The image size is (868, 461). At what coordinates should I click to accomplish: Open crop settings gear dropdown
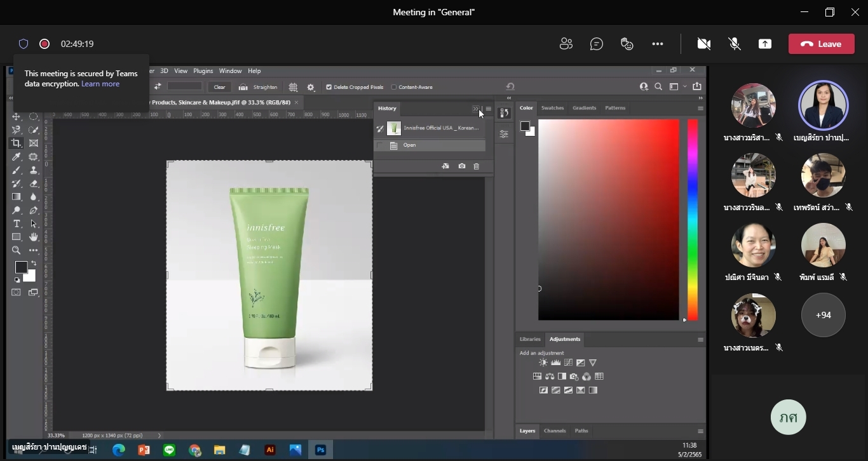pos(311,87)
